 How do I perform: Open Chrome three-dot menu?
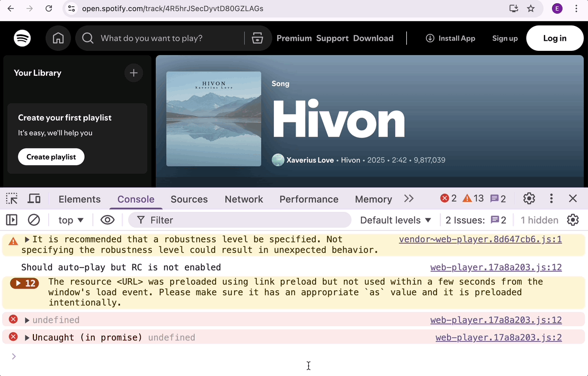pyautogui.click(x=576, y=8)
